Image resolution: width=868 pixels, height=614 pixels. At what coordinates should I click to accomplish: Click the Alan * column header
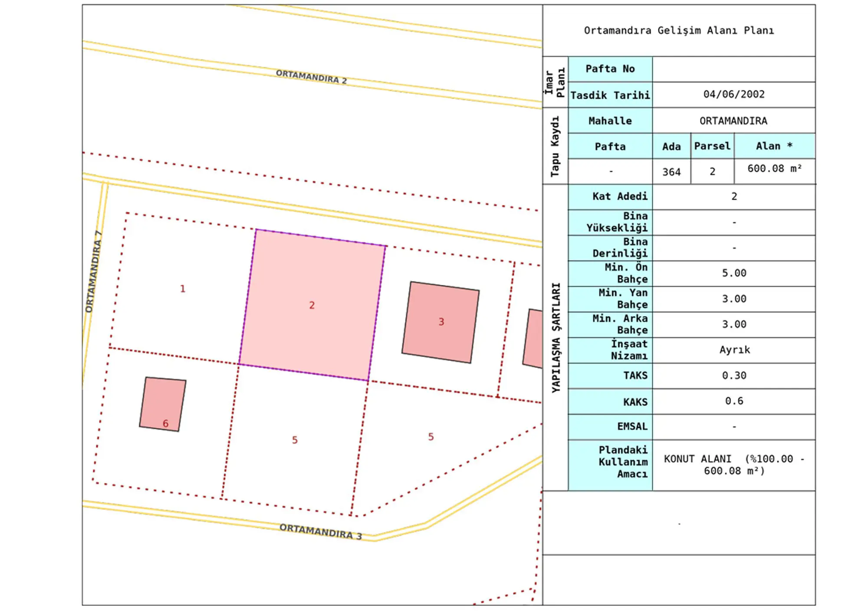(x=775, y=146)
